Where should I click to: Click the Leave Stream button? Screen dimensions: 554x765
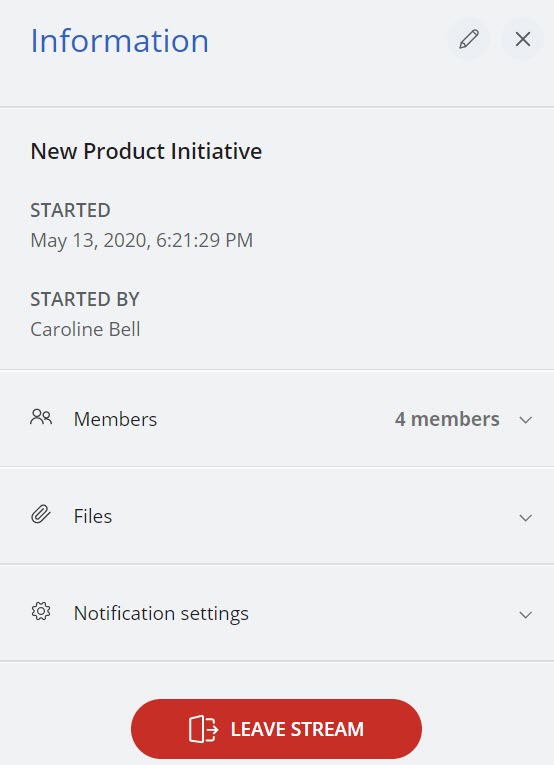(277, 729)
